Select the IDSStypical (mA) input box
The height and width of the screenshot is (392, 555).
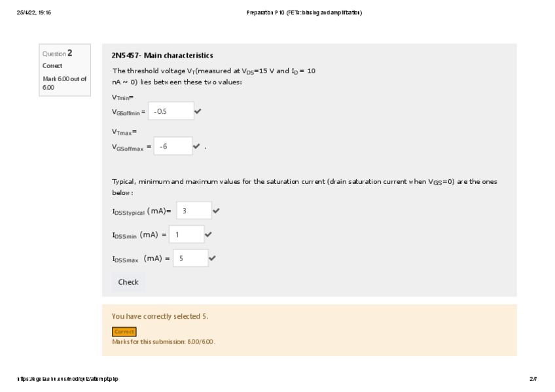pyautogui.click(x=194, y=211)
